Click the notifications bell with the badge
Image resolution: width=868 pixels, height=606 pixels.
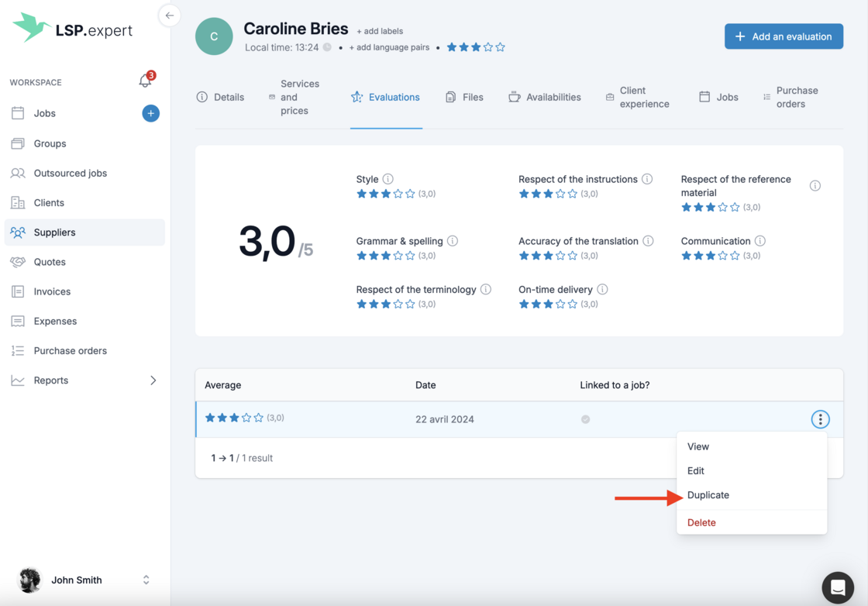(144, 81)
